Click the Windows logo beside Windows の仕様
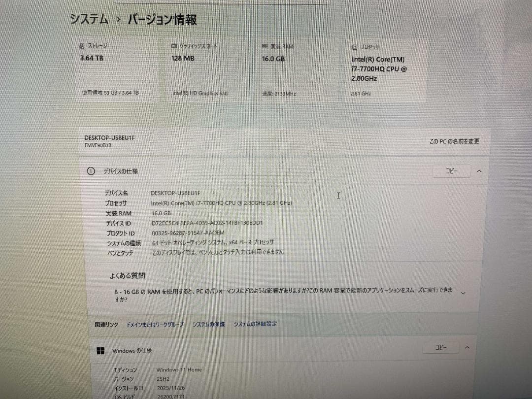 point(100,350)
